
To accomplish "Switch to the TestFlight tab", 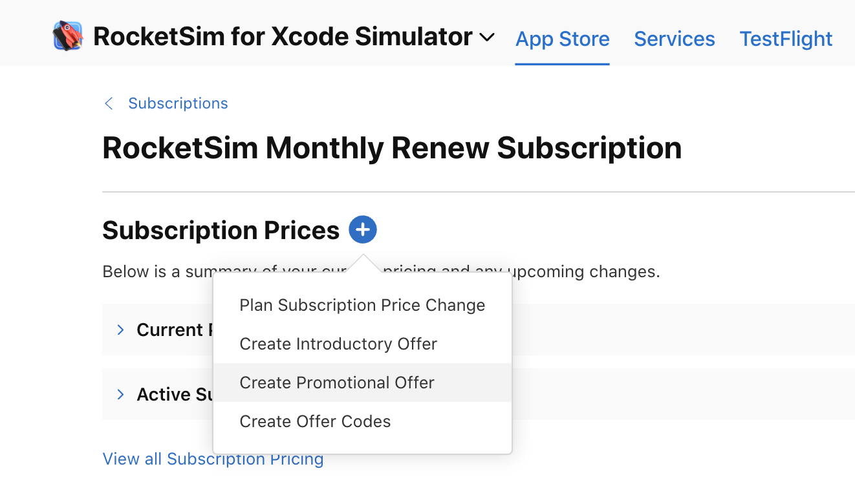I will tap(785, 39).
